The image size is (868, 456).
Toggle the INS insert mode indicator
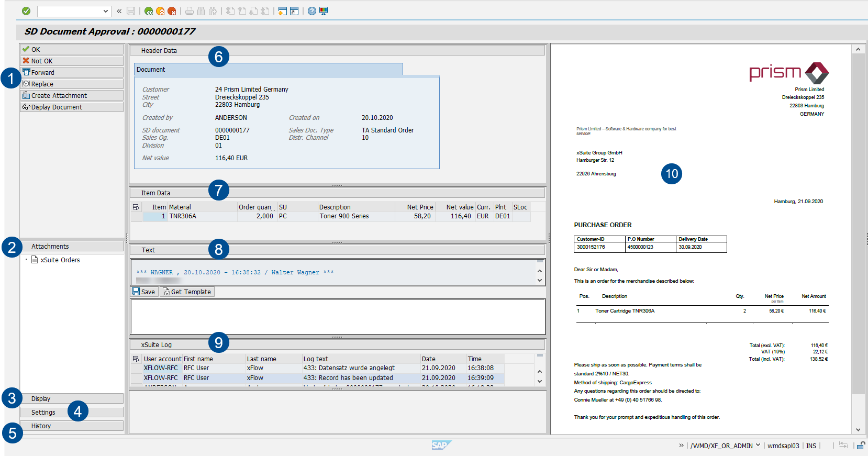tap(811, 446)
